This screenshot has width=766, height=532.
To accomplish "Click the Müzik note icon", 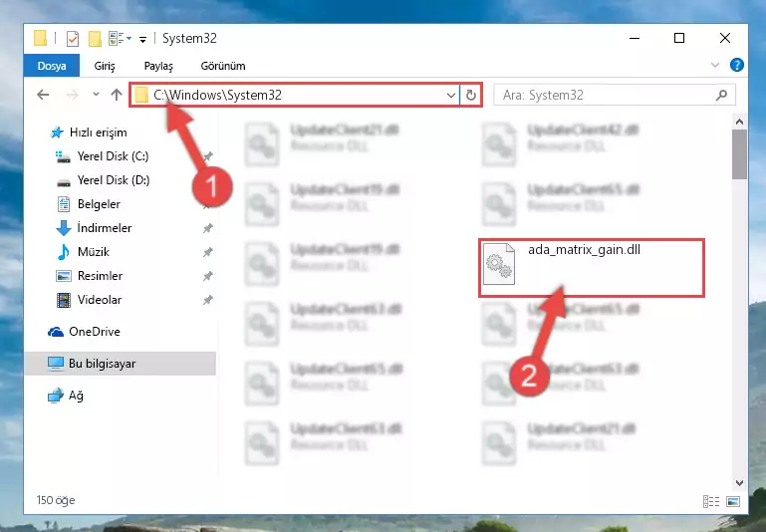I will (x=64, y=252).
